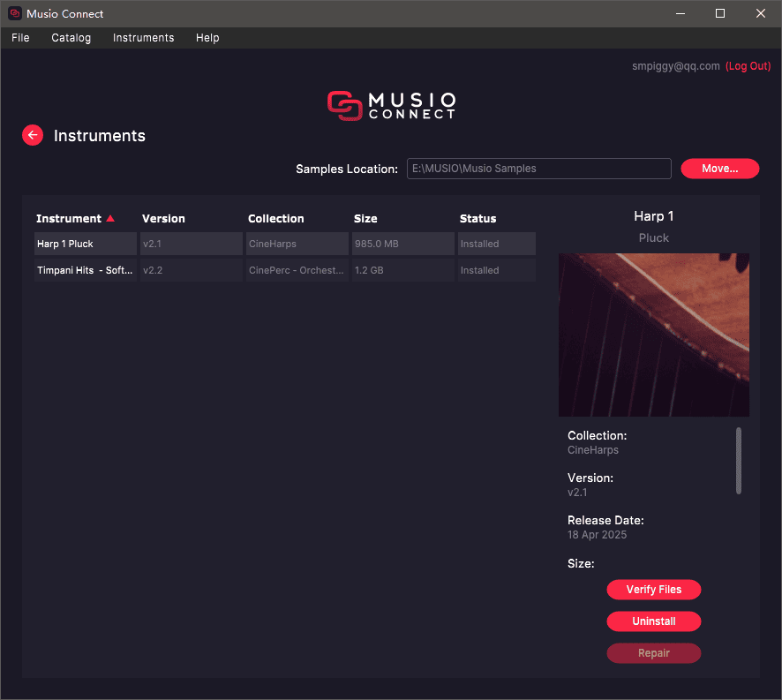Click the v2.1 version cell in the table
The image size is (782, 700).
(x=192, y=244)
